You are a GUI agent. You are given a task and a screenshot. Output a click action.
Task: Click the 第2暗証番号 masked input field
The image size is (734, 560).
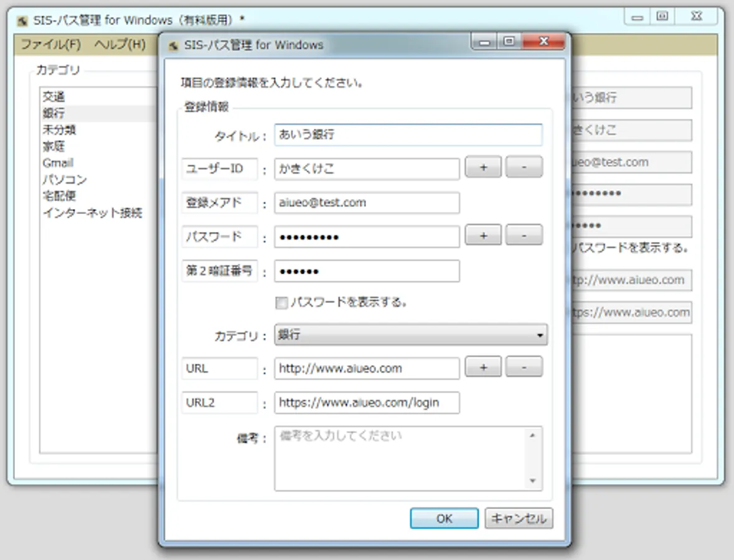pyautogui.click(x=367, y=271)
